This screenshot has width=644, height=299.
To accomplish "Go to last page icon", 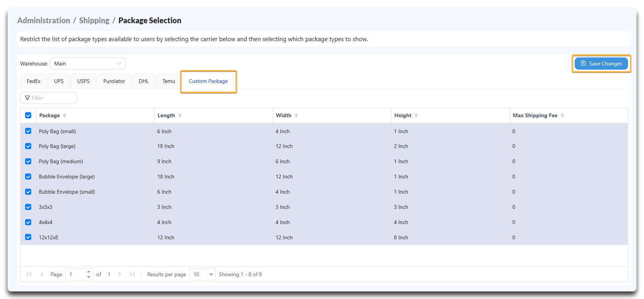I will pos(132,274).
